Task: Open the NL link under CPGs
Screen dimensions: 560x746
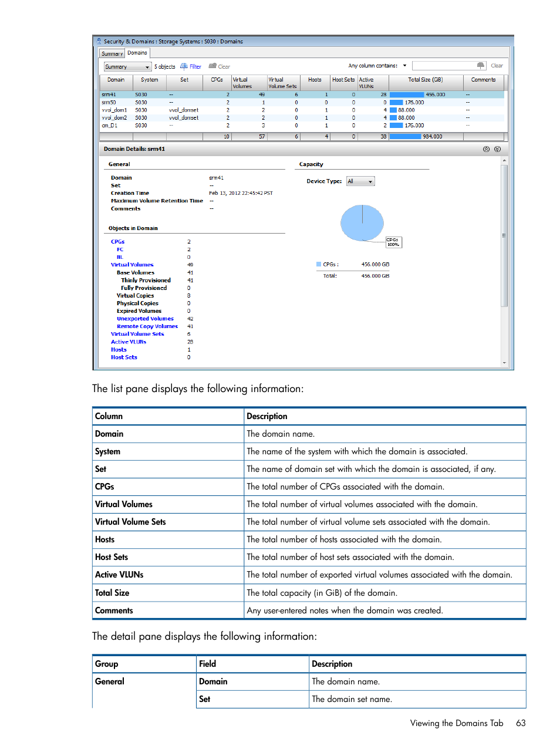Action: coord(120,257)
